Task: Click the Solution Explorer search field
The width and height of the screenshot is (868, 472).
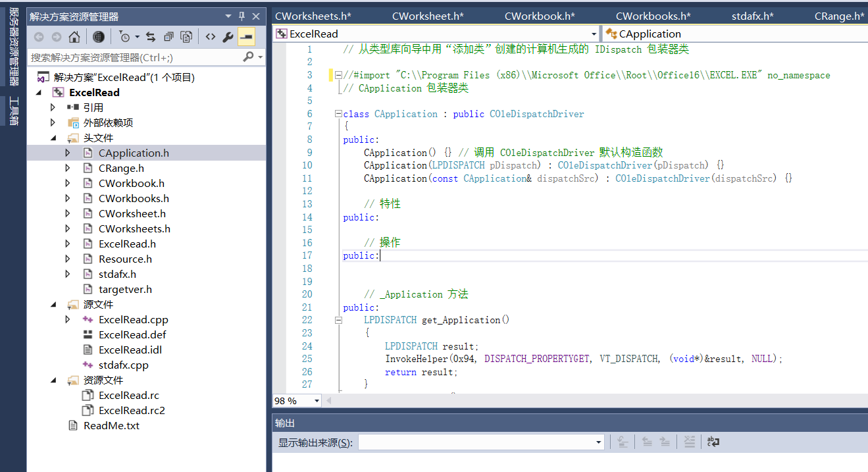Action: pyautogui.click(x=135, y=57)
